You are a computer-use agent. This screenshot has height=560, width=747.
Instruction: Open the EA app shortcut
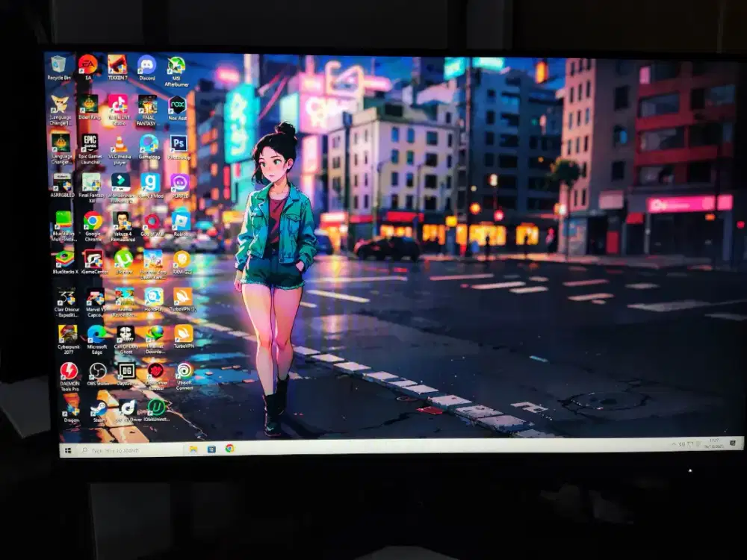88,64
